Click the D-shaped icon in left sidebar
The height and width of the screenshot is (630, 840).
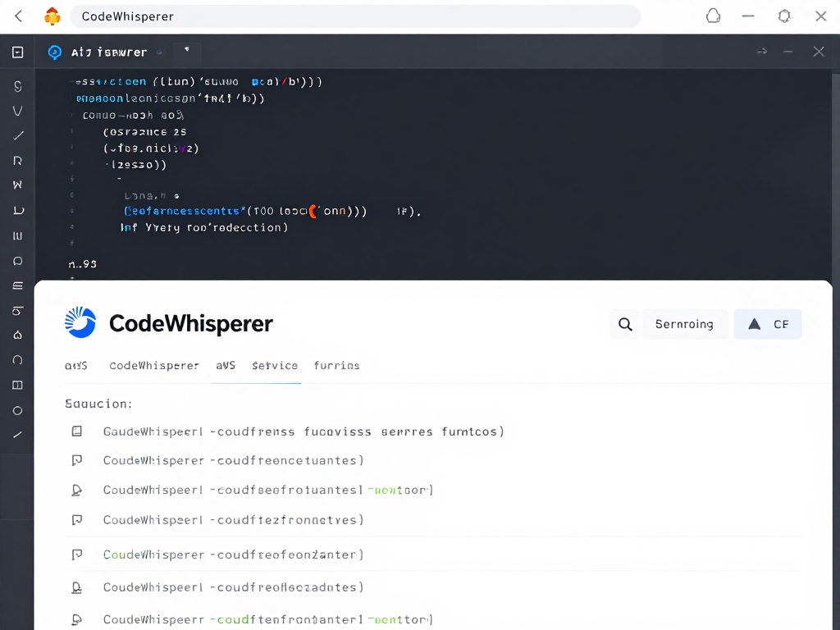pyautogui.click(x=18, y=210)
